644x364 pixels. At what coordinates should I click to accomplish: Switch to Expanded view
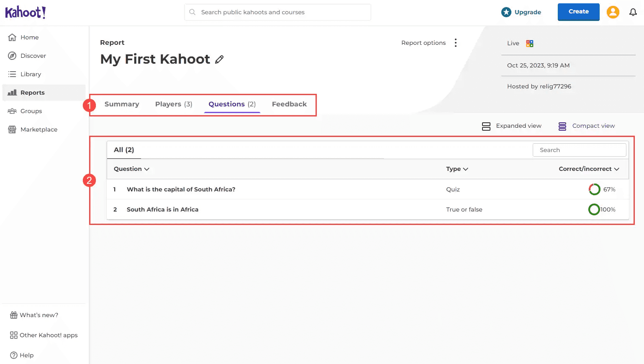512,126
